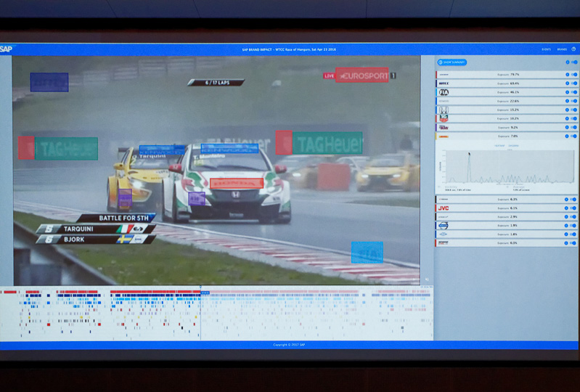Screen dimensions: 580x392
Task: Toggle the Honda 15.2% brand switch
Action: point(573,110)
